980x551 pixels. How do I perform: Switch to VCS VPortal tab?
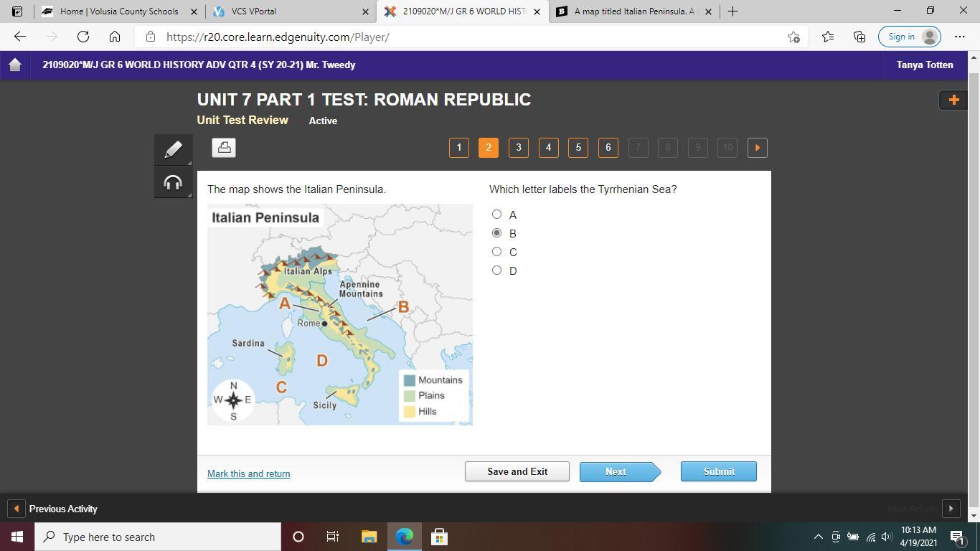coord(287,11)
